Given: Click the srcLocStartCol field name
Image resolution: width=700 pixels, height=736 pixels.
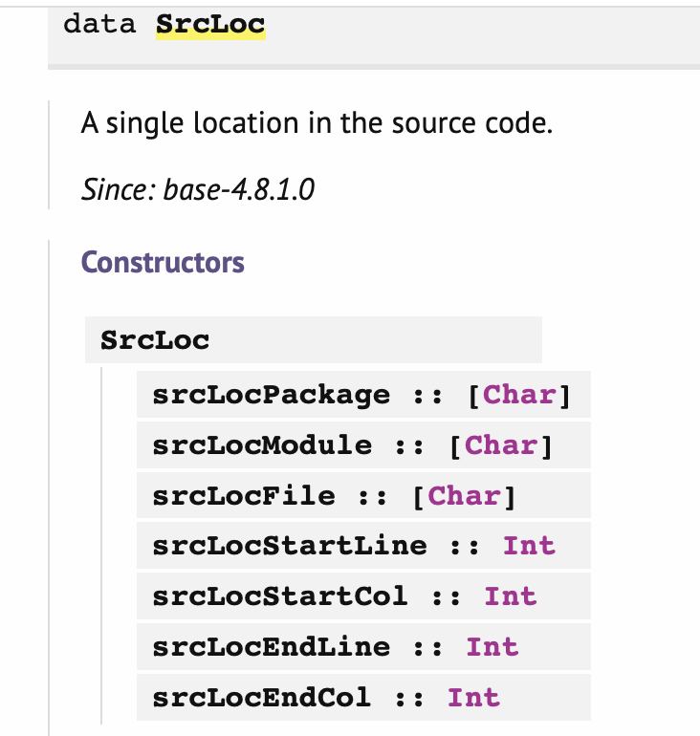Looking at the screenshot, I should coord(280,596).
